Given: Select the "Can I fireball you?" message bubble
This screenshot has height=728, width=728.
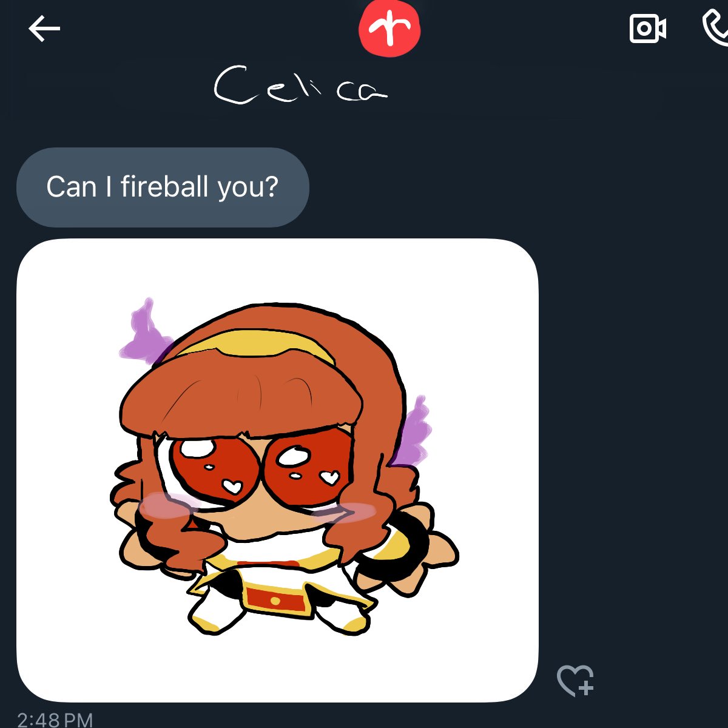Looking at the screenshot, I should pyautogui.click(x=163, y=187).
